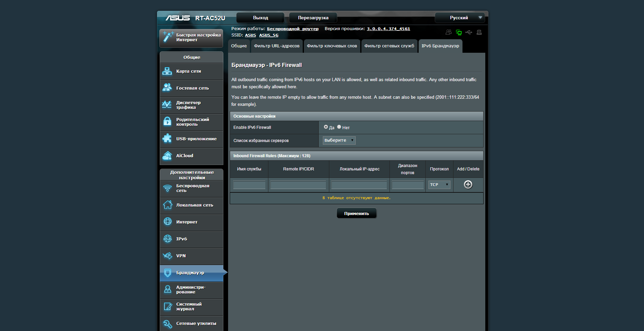Image resolution: width=644 pixels, height=331 pixels.
Task: Switch to Фильтр ключевых слов tab
Action: coord(332,46)
